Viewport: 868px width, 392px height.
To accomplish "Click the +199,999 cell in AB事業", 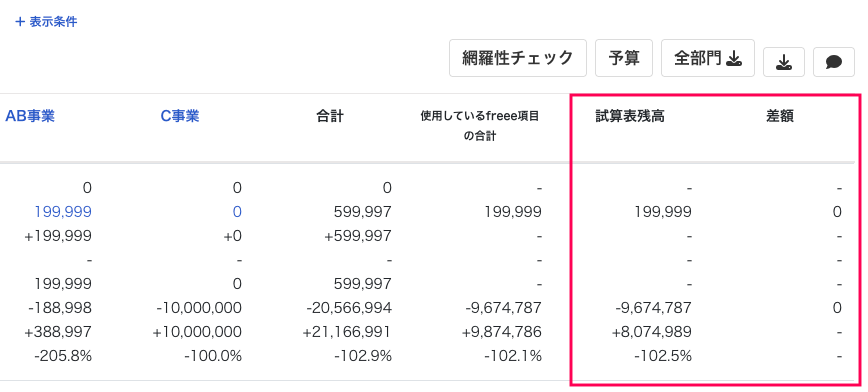I will click(58, 236).
